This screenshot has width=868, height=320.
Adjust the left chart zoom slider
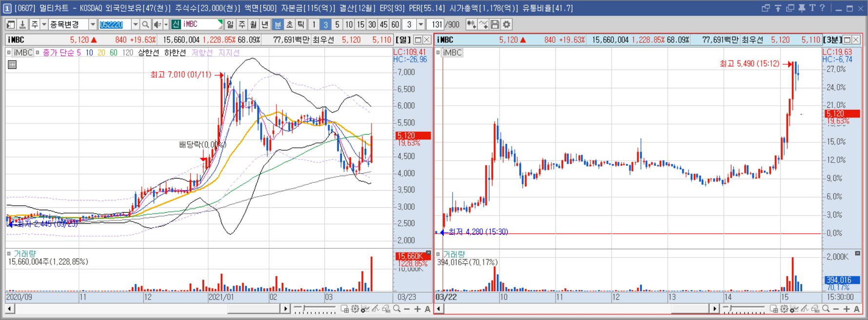(315, 309)
